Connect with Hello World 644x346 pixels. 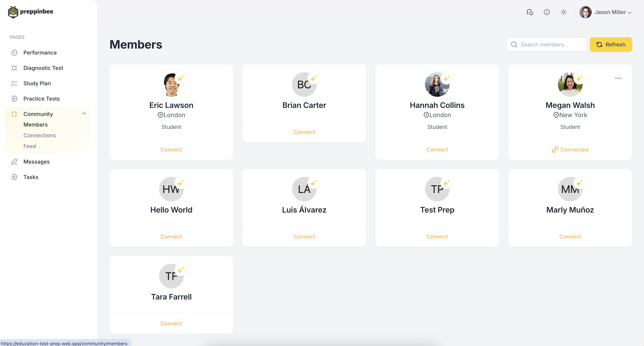click(x=171, y=236)
